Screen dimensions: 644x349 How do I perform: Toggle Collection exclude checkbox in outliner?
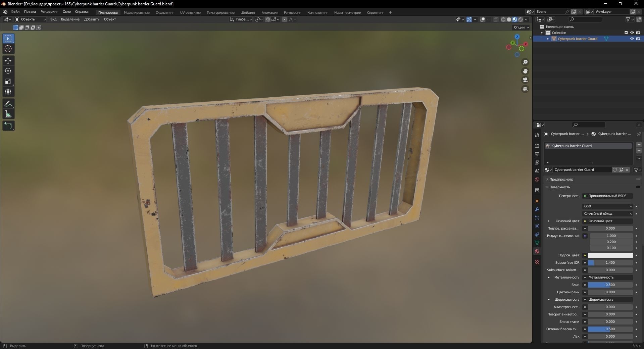click(x=626, y=33)
